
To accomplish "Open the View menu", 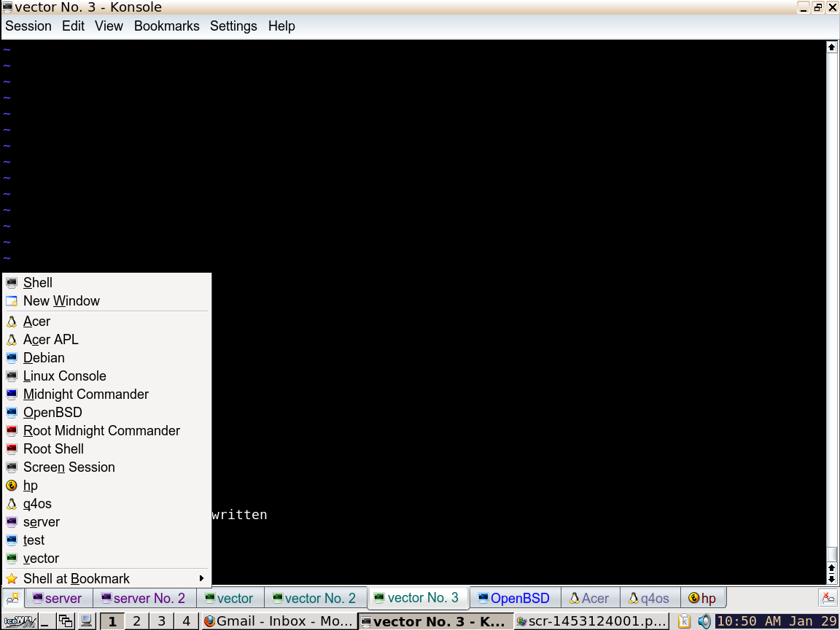I will [109, 26].
